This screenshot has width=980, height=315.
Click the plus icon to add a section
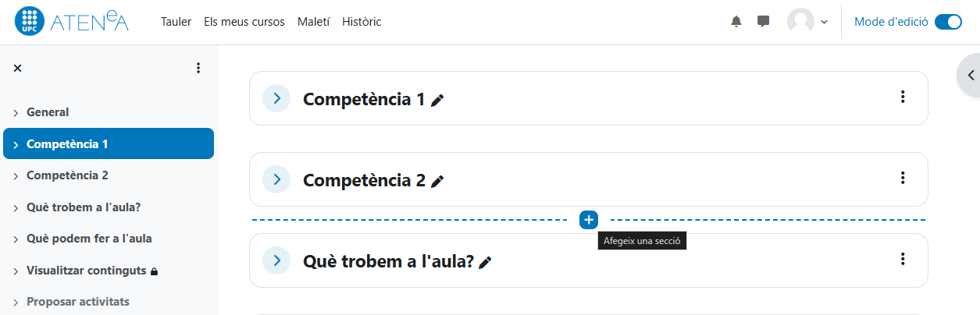click(x=589, y=220)
